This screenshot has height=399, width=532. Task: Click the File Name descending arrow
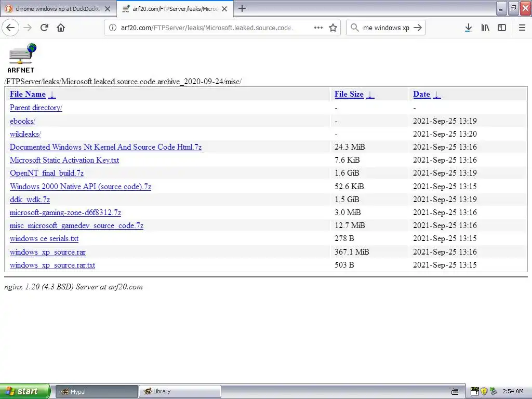click(x=52, y=95)
